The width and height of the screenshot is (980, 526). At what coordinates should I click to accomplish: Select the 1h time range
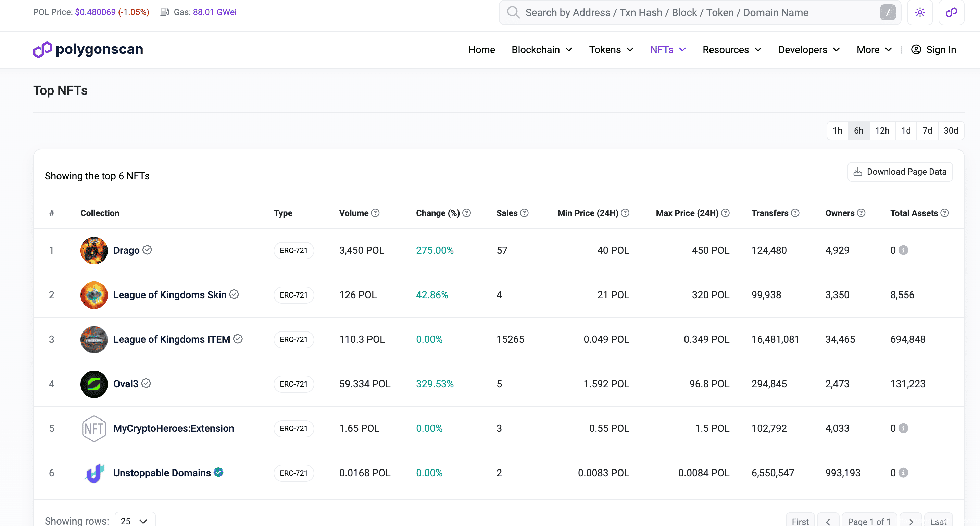point(837,131)
